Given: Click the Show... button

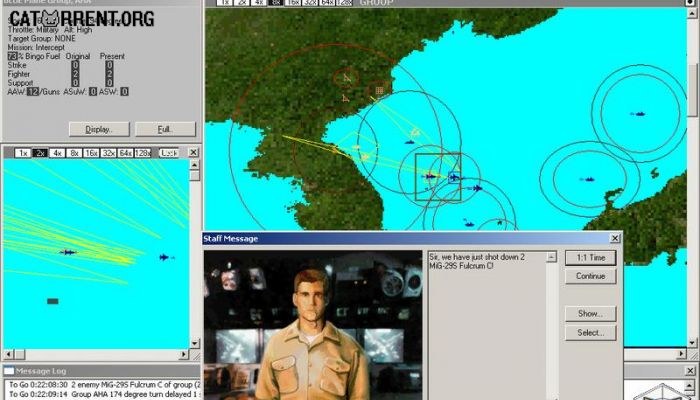Looking at the screenshot, I should (x=590, y=314).
